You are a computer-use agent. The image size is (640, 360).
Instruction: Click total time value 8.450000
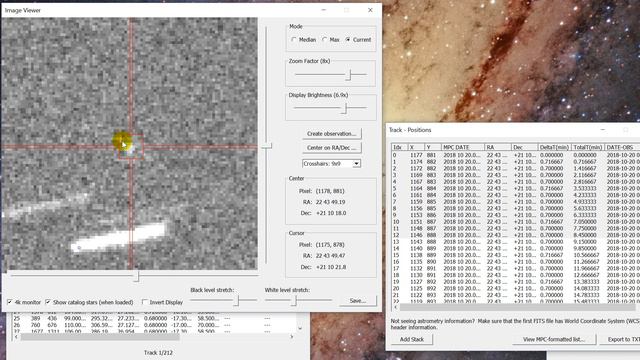(x=584, y=235)
